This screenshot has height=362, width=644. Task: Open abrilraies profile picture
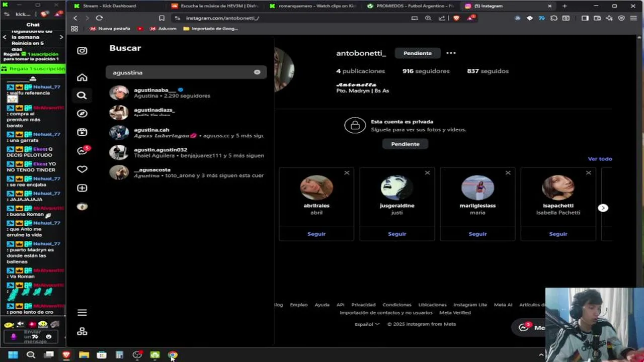click(x=316, y=188)
